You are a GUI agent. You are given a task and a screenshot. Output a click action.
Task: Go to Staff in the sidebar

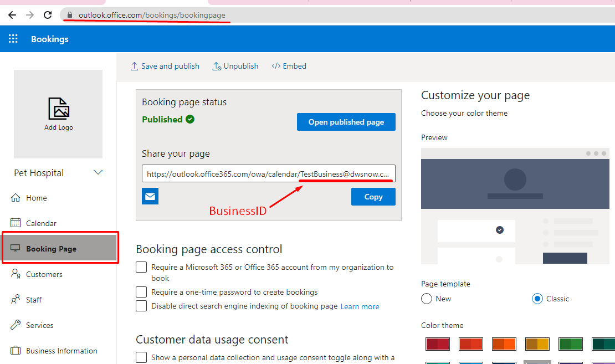click(x=34, y=300)
